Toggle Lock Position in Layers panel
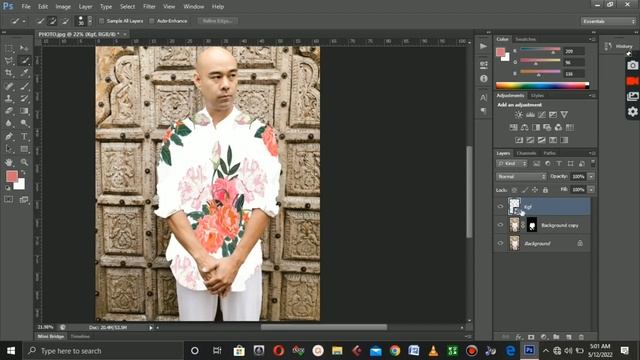The width and height of the screenshot is (640, 360). (x=535, y=190)
